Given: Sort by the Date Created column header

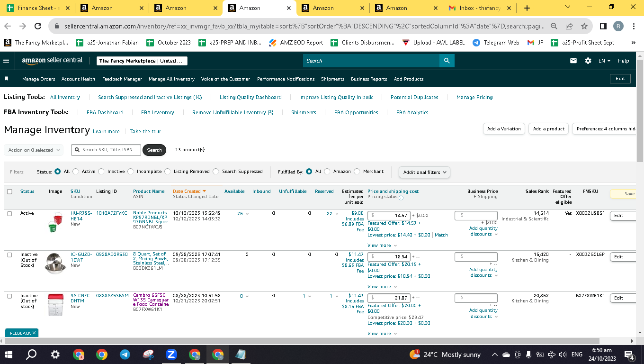Looking at the screenshot, I should click(x=189, y=191).
